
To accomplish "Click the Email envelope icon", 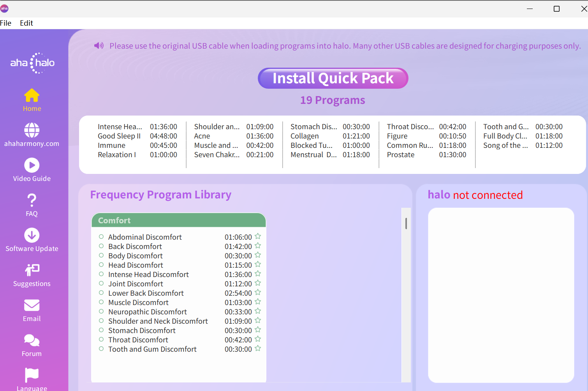I will click(x=32, y=305).
